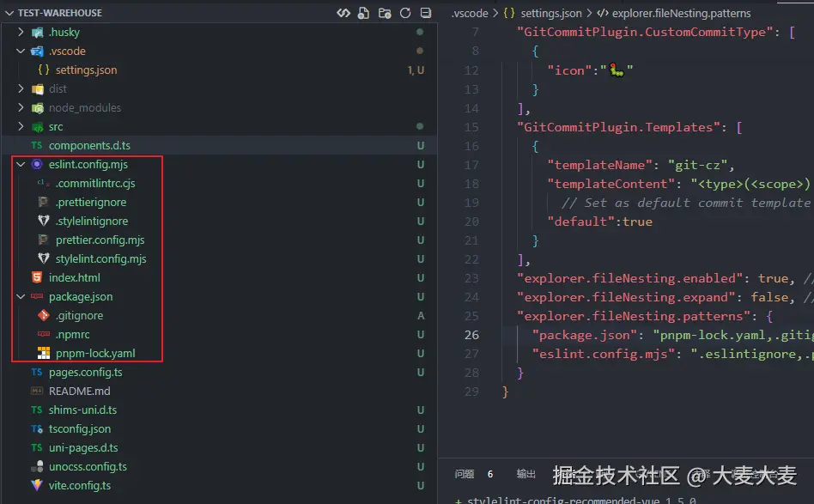Click the JSON braces icon of settings.json
The height and width of the screenshot is (504, 814).
point(44,70)
